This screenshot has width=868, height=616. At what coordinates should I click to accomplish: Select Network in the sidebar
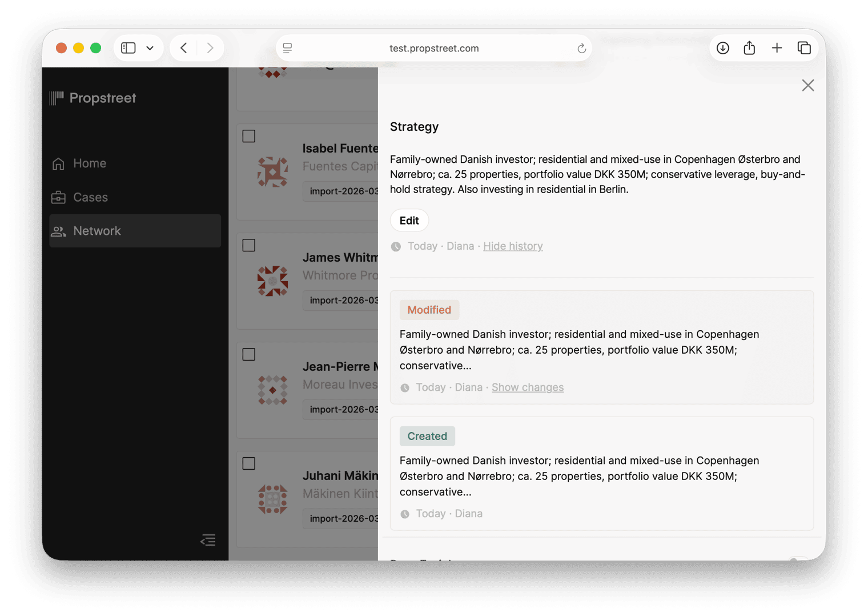[135, 231]
